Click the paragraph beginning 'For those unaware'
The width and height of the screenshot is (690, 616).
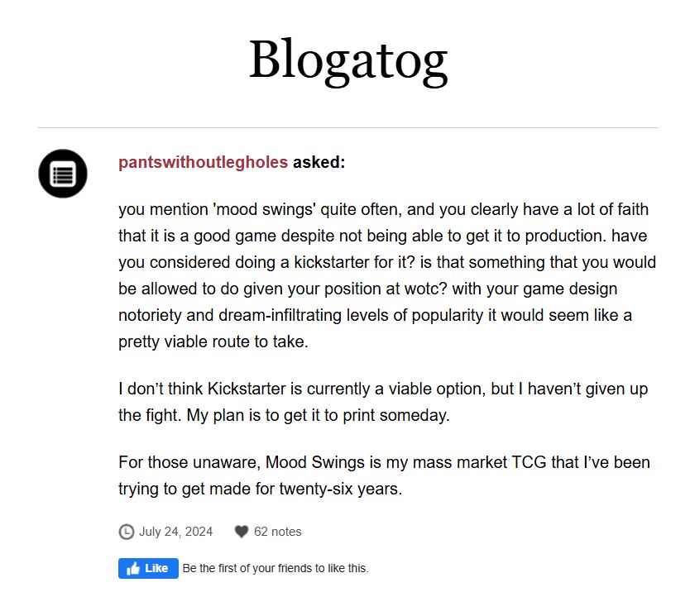pos(384,475)
